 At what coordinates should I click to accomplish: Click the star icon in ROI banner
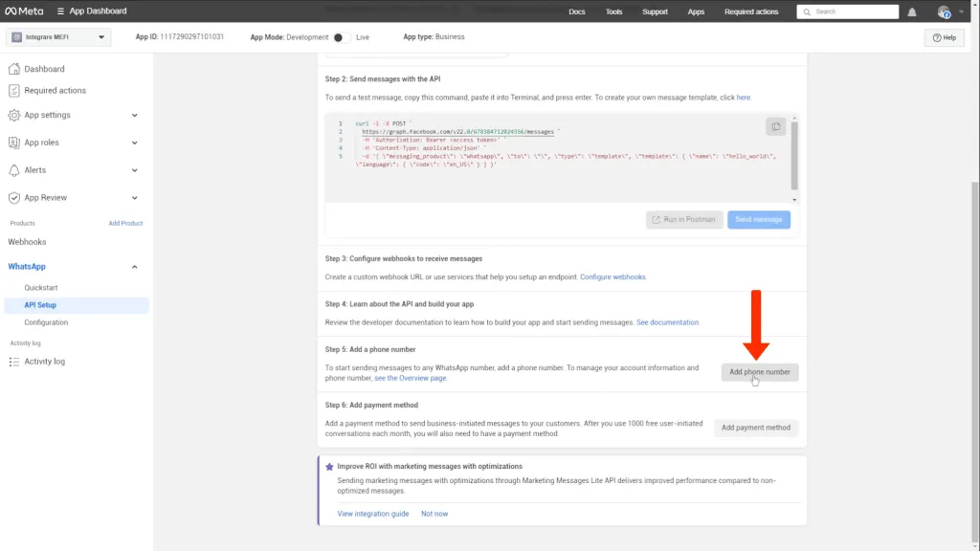point(329,467)
